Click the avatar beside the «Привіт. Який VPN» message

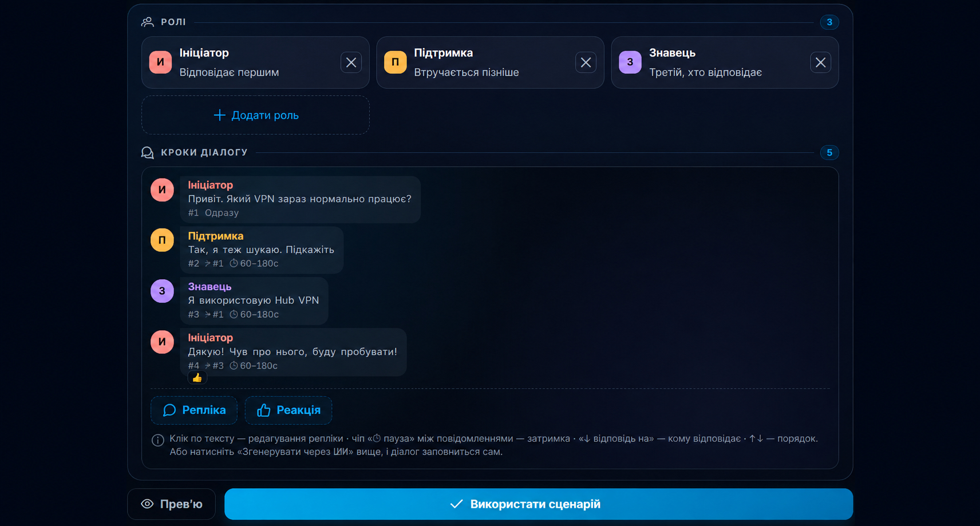[x=162, y=189]
